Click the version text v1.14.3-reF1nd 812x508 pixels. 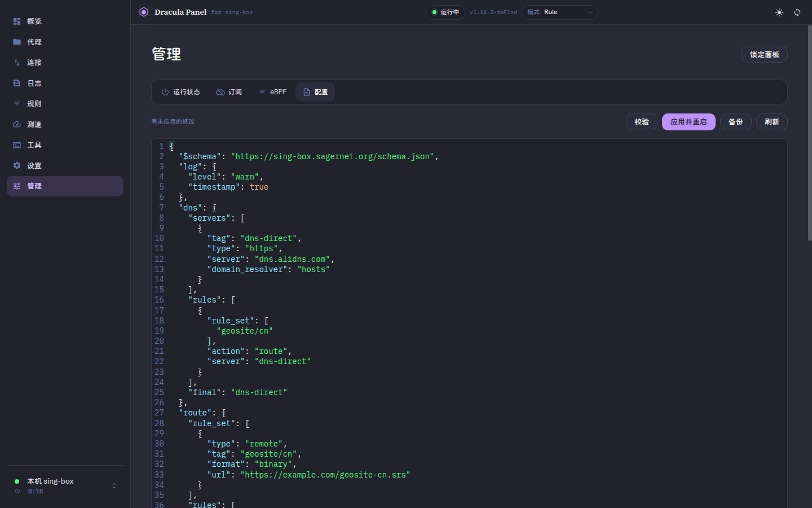(x=493, y=12)
